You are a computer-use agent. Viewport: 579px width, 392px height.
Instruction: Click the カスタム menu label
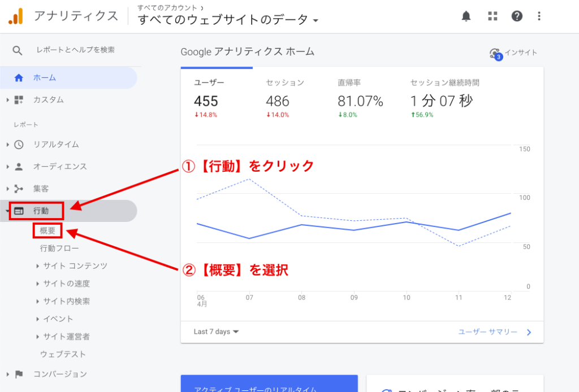click(49, 100)
